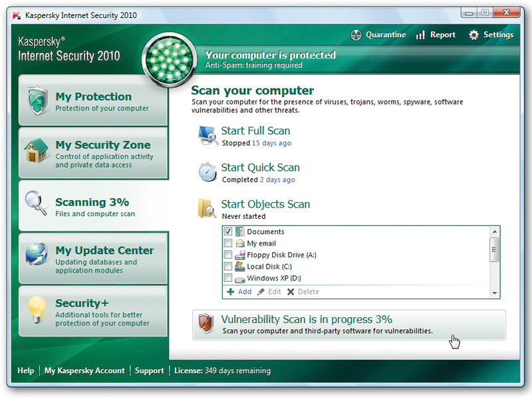Screen dimensions: 532x399
Task: Click the License 349 days remaining link
Action: click(223, 370)
